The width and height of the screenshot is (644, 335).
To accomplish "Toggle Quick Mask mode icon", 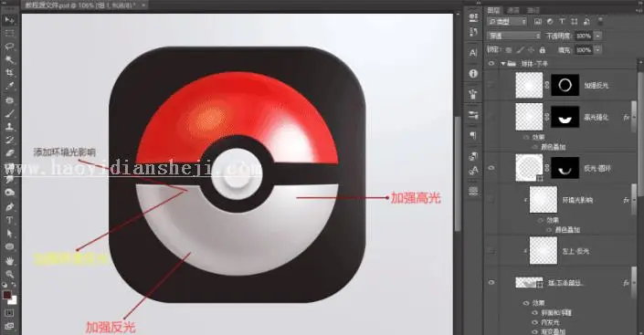I will click(9, 313).
